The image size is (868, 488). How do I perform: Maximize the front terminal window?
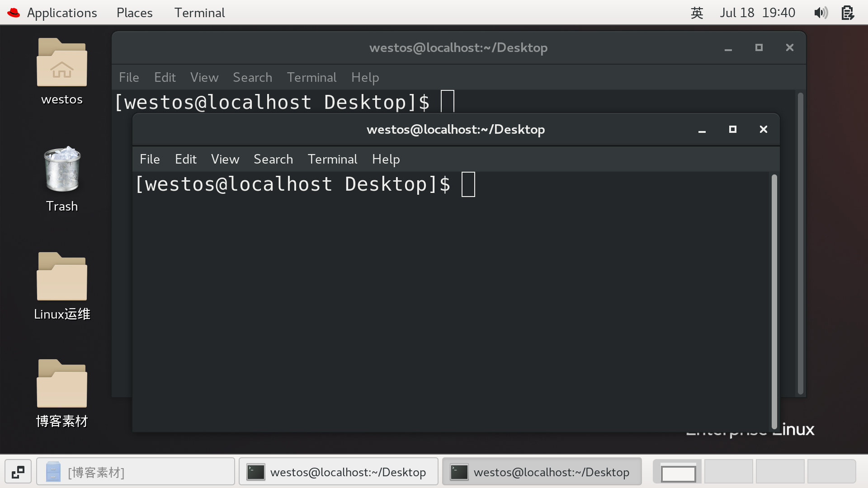pyautogui.click(x=733, y=130)
